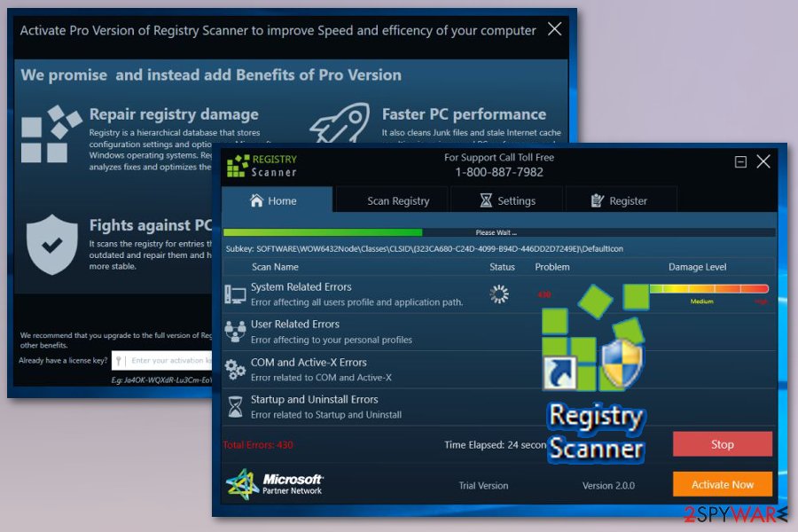Click the Damage Level color gauge

click(709, 289)
